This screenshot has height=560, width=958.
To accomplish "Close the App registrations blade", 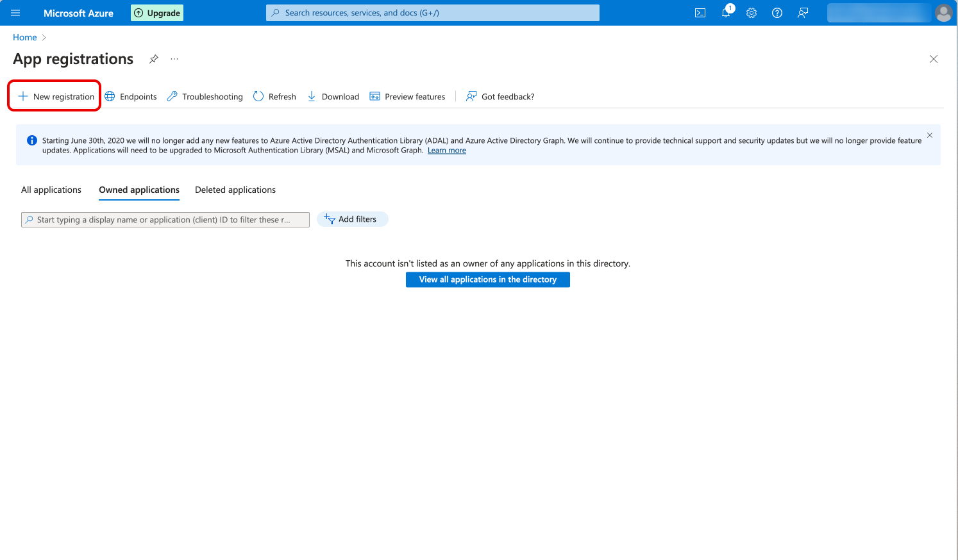I will click(x=934, y=59).
